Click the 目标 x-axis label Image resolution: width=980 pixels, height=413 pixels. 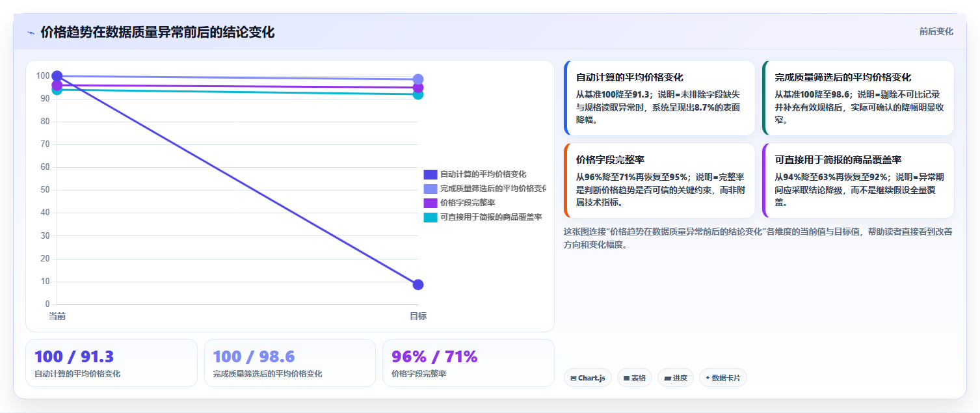coord(418,316)
